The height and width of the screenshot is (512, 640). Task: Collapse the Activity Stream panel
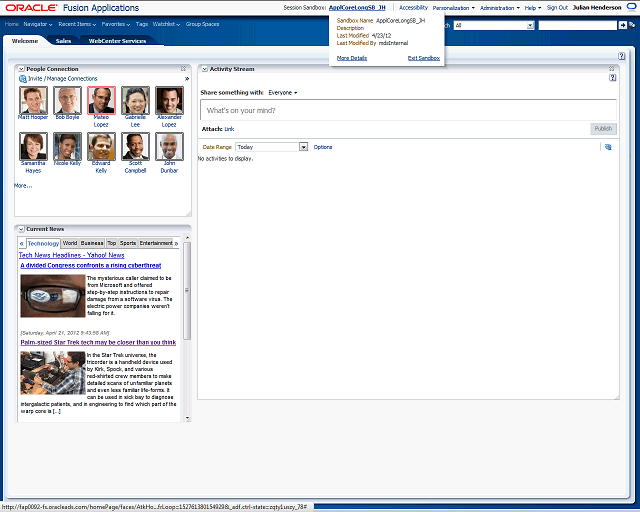203,69
